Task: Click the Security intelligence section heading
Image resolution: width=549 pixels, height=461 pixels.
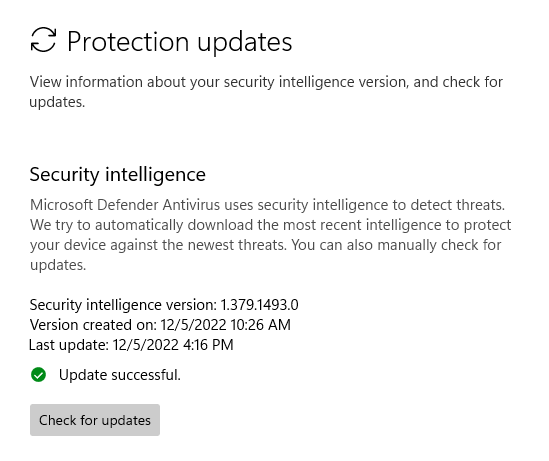Action: tap(118, 175)
